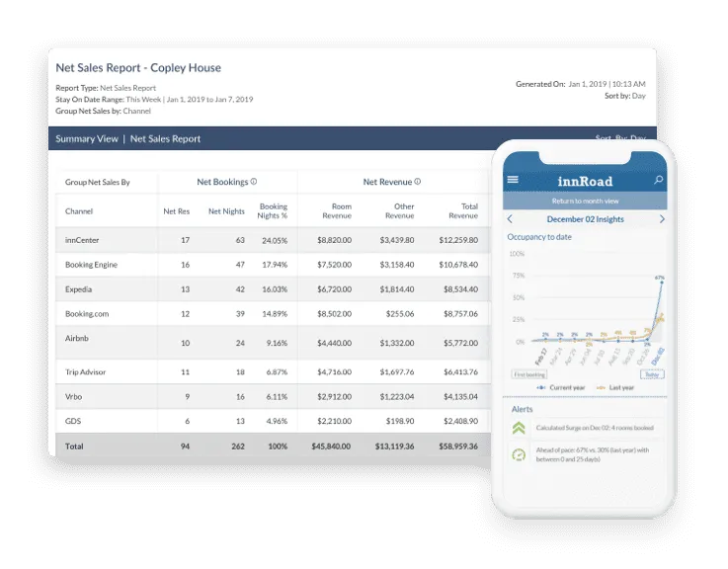The image size is (728, 569).
Task: Click the Booking Nights % column header
Action: point(273,210)
